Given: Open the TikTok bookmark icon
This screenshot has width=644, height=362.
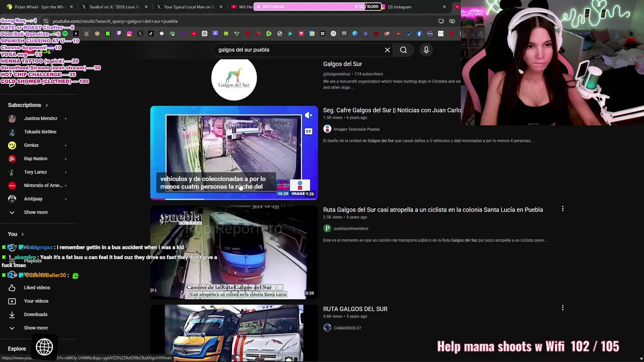Looking at the screenshot, I should pyautogui.click(x=151, y=34).
